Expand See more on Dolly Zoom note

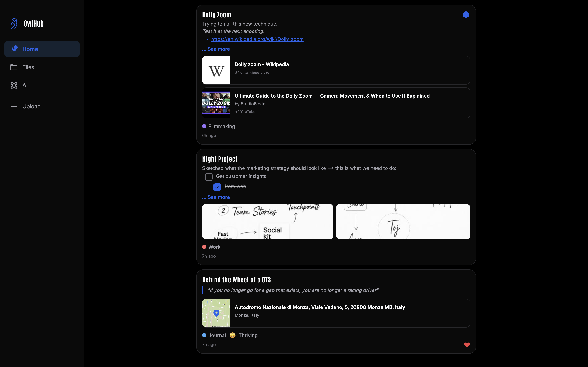tap(216, 49)
